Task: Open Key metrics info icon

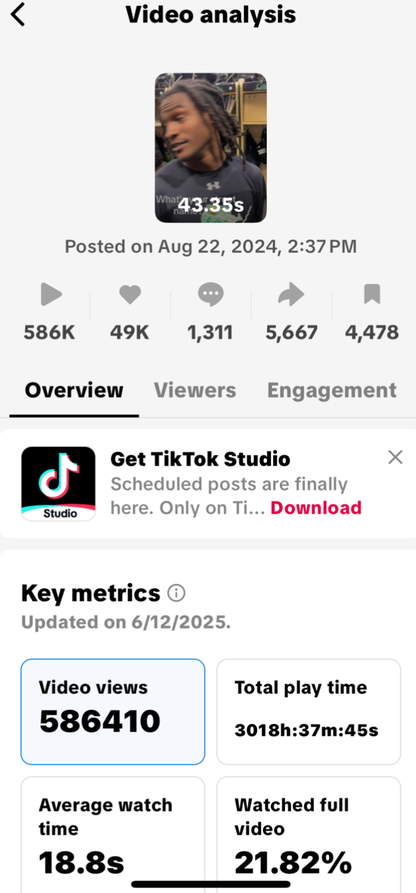Action: tap(177, 594)
